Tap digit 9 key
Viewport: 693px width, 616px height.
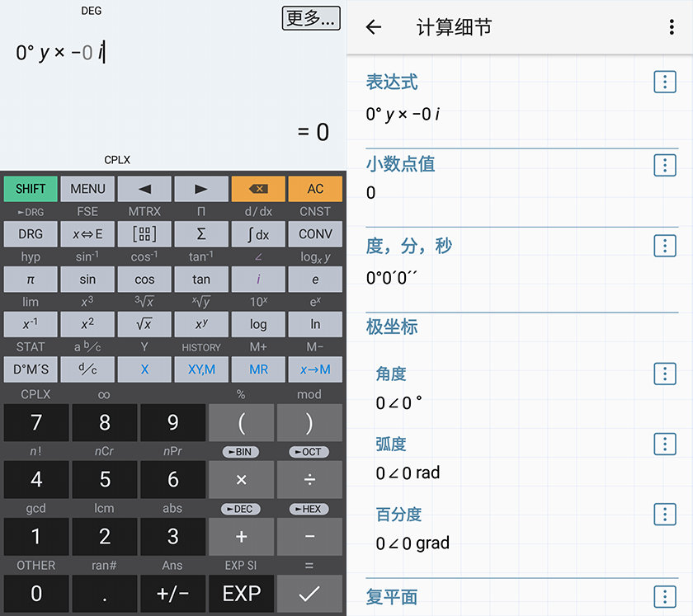[x=172, y=422]
